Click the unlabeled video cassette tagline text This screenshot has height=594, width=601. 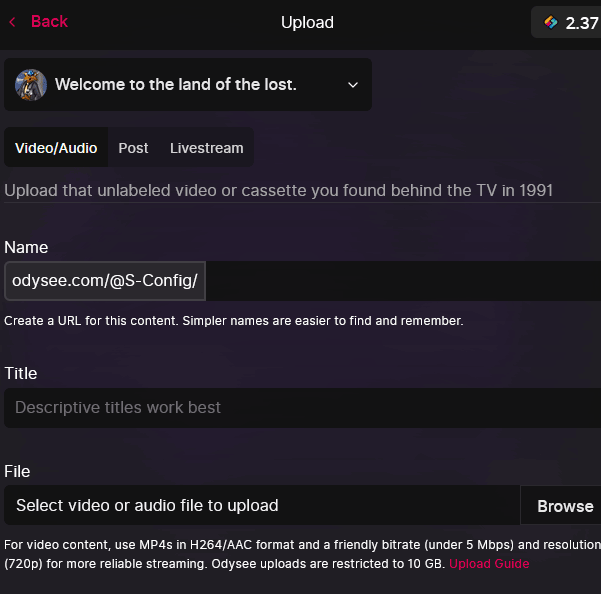[278, 190]
